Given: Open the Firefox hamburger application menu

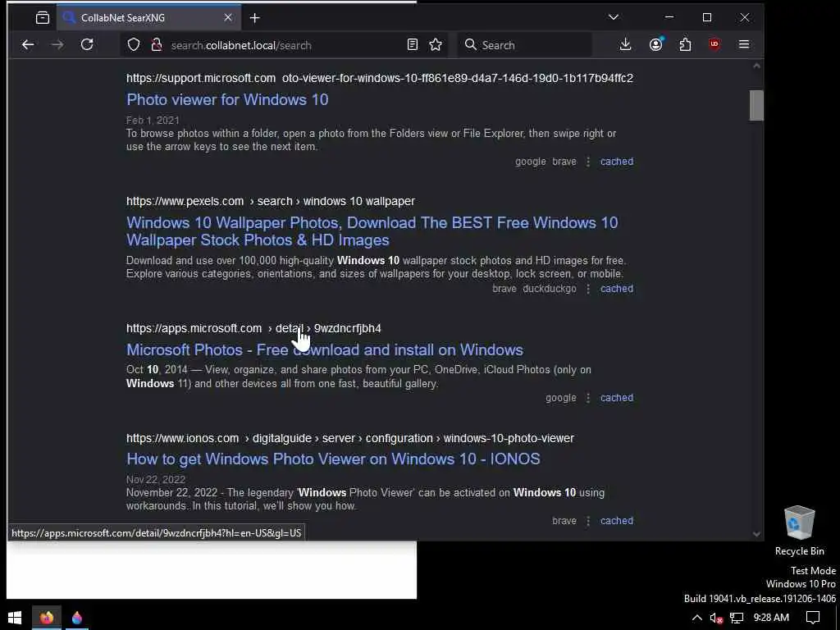Looking at the screenshot, I should [744, 44].
